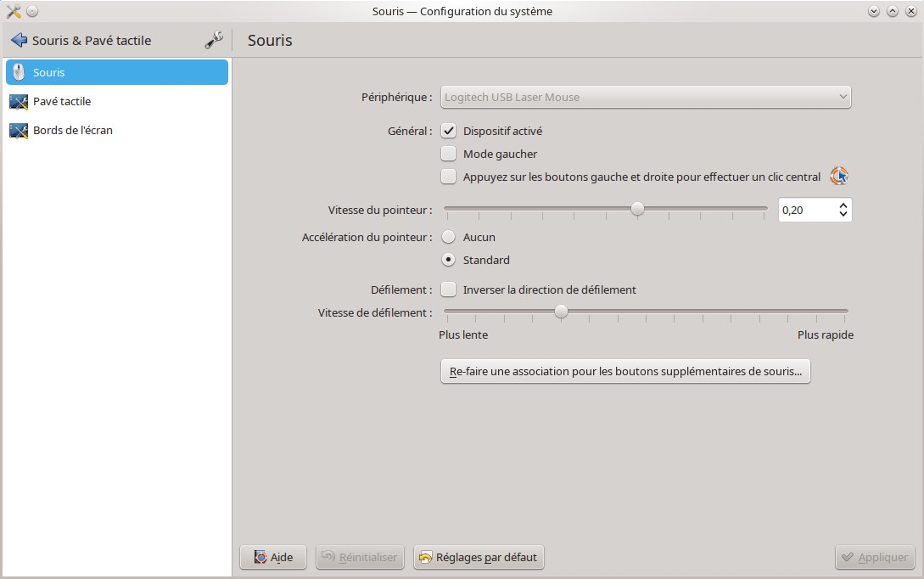The height and width of the screenshot is (579, 924).
Task: Toggle the Dispositif activé checkbox
Action: tap(449, 131)
